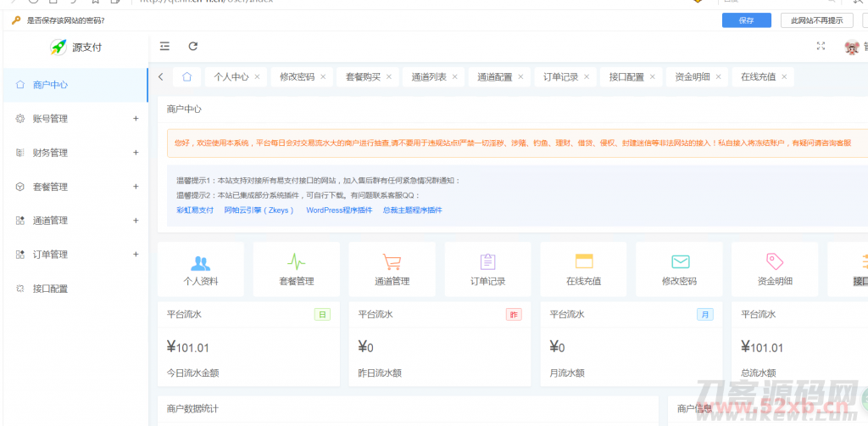Open 订单记录 clipboard icon
Image resolution: width=868 pixels, height=426 pixels.
pyautogui.click(x=487, y=262)
